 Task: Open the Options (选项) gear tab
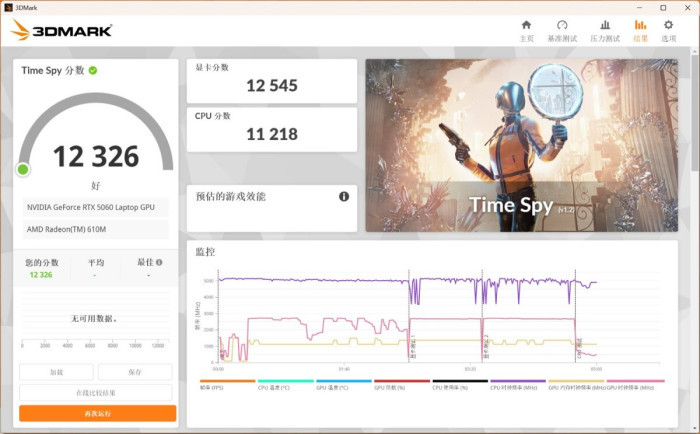[668, 31]
